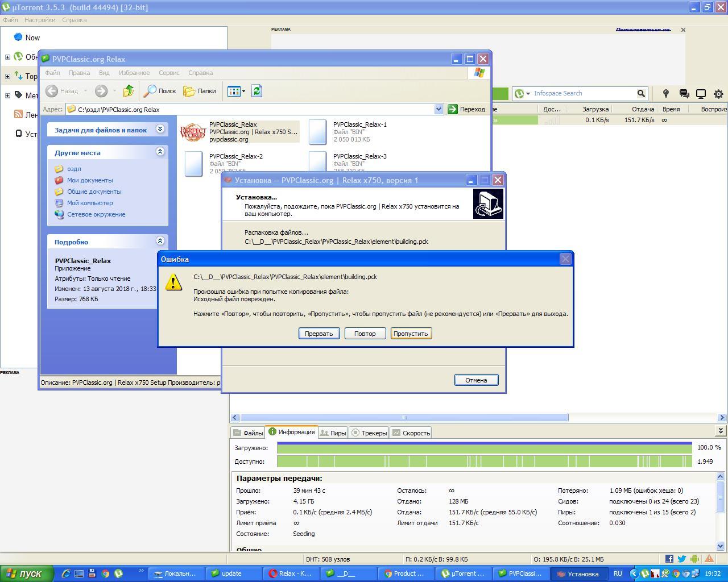
Task: Open Общие документы link
Action: [x=94, y=192]
